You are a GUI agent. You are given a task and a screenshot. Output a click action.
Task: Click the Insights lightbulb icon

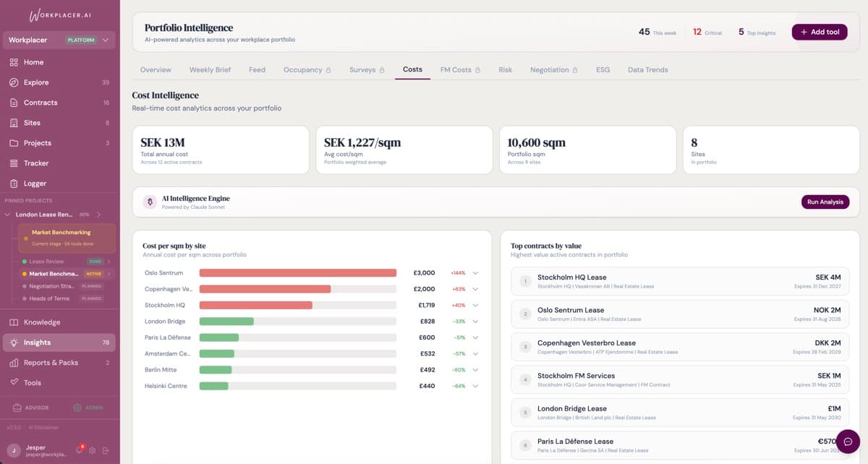click(14, 343)
